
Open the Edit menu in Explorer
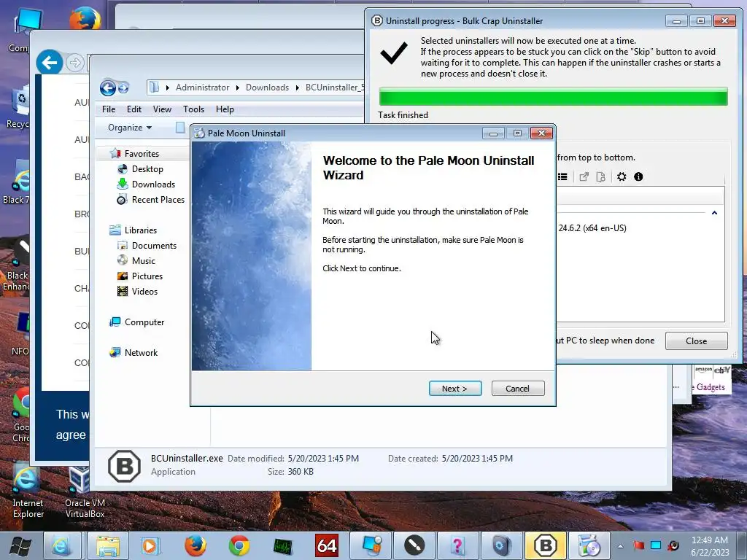(134, 109)
